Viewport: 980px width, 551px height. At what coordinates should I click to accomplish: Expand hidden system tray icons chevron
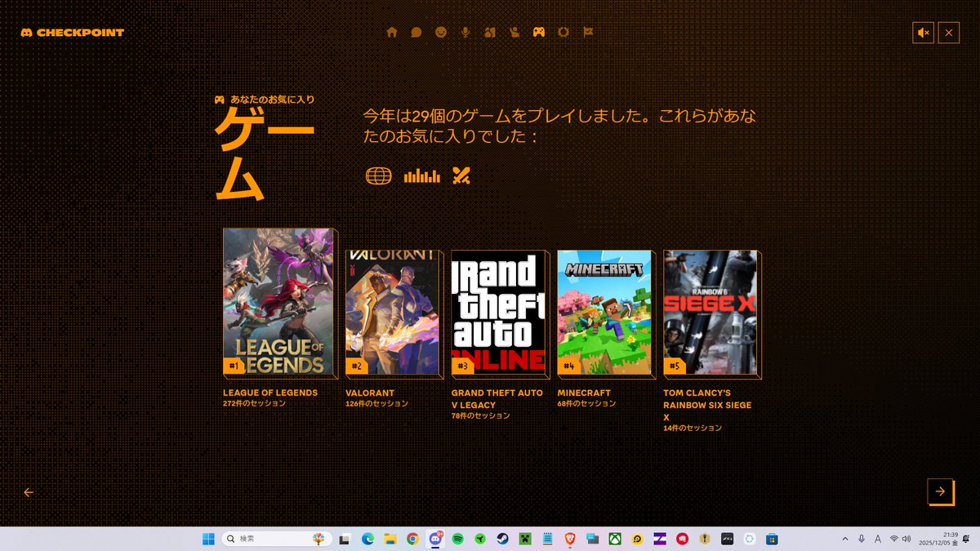pos(845,539)
